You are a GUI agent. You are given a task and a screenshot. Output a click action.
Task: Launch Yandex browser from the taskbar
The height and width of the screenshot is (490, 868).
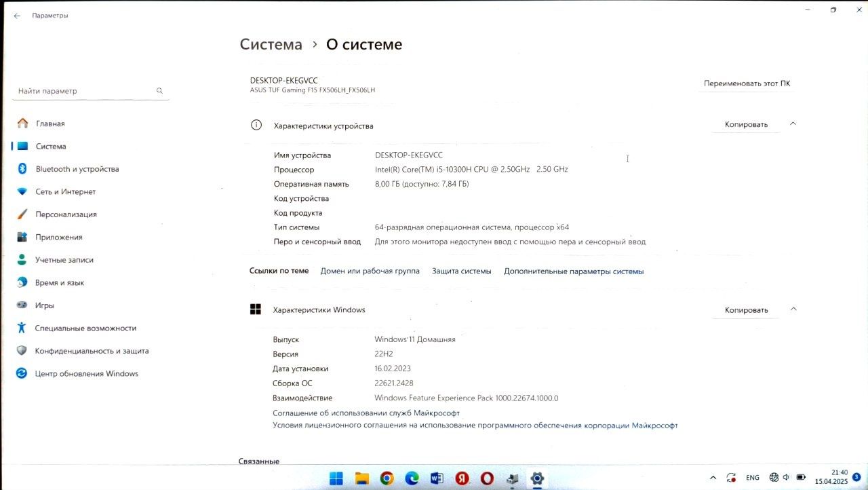pos(462,478)
